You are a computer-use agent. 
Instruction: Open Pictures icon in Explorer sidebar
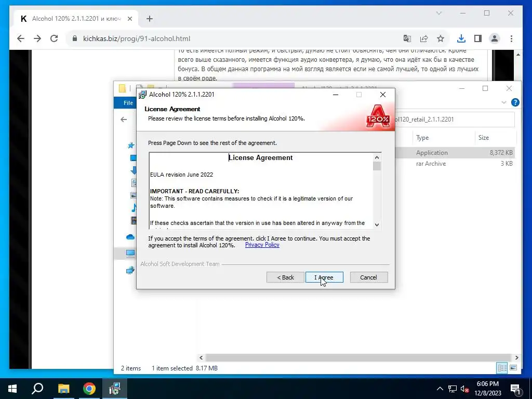134,195
